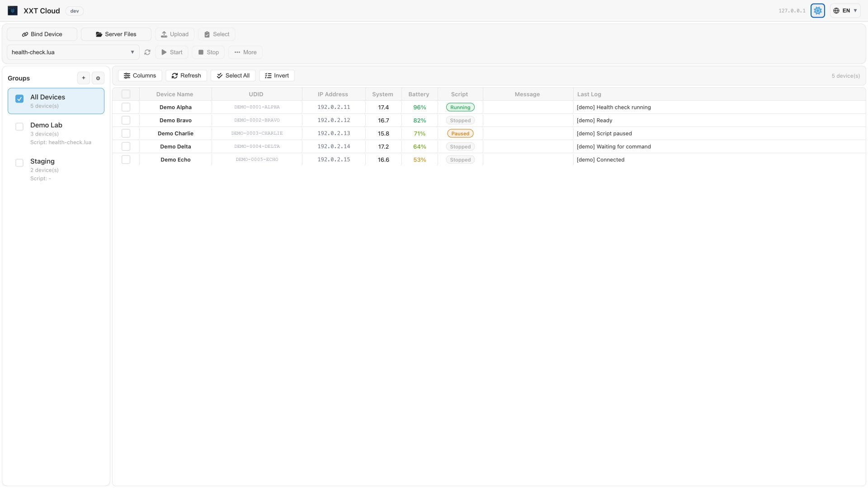868x488 pixels.
Task: Check the Demo Echo row checkbox
Action: [x=126, y=160]
